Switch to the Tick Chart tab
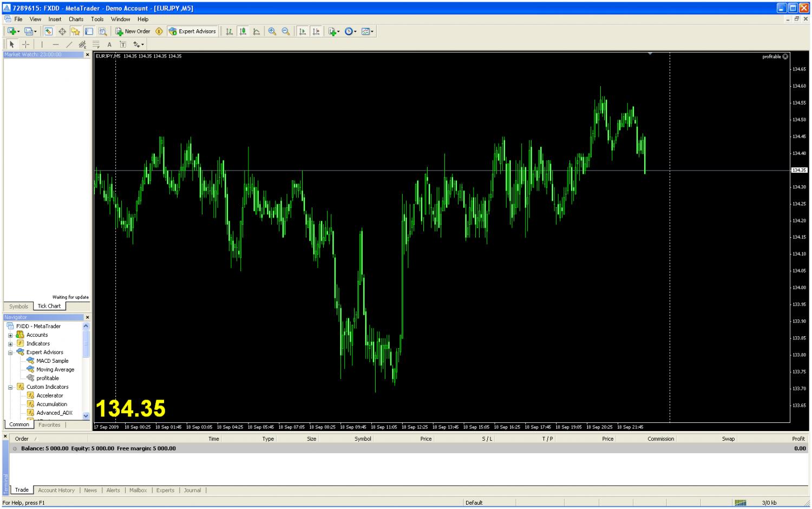This screenshot has width=812, height=509. [x=49, y=306]
